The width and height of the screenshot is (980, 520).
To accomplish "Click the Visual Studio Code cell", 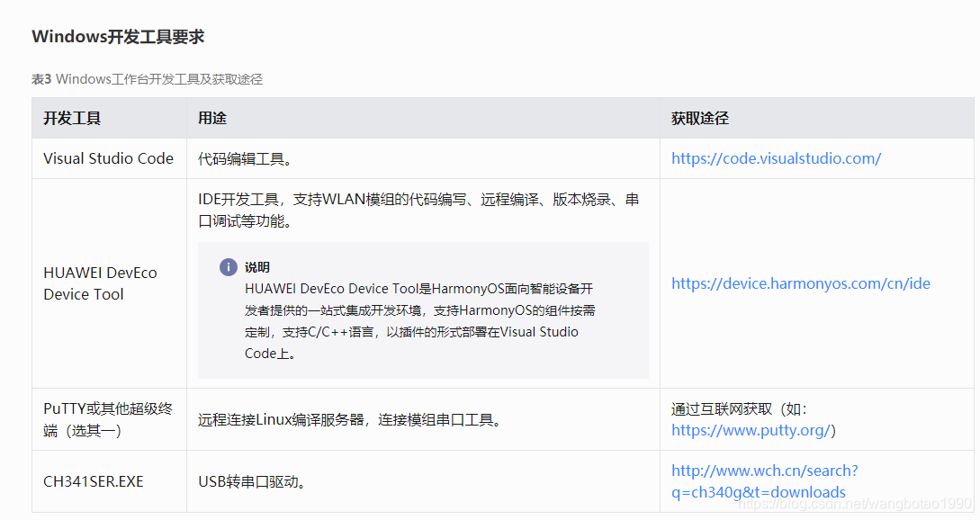I will tap(108, 158).
